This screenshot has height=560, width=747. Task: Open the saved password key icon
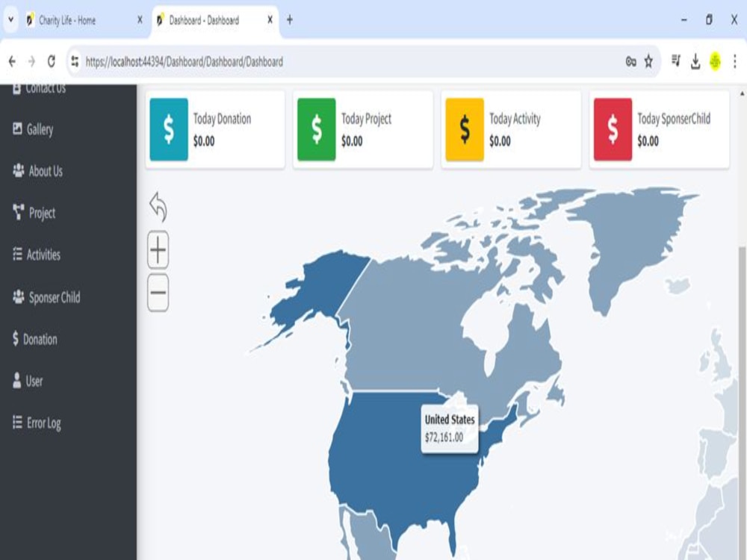coord(630,61)
